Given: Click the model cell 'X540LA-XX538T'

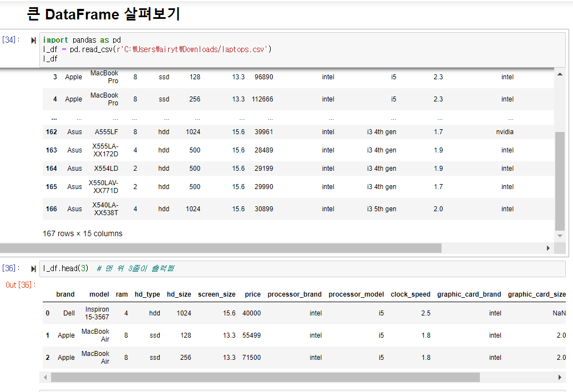Looking at the screenshot, I should point(105,209).
